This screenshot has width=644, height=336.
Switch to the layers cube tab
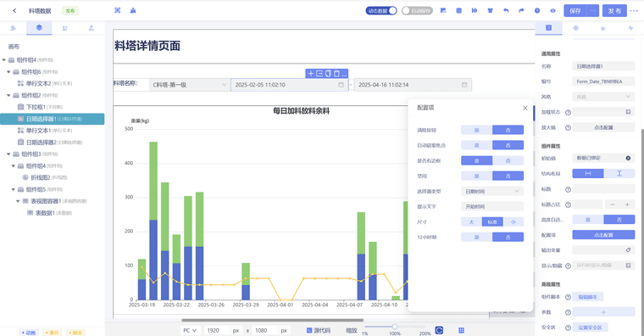(39, 27)
